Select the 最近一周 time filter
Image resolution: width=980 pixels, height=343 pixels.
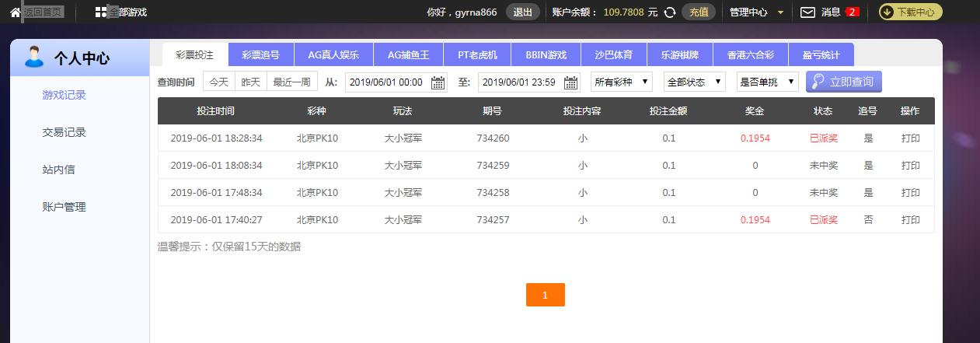pos(291,82)
